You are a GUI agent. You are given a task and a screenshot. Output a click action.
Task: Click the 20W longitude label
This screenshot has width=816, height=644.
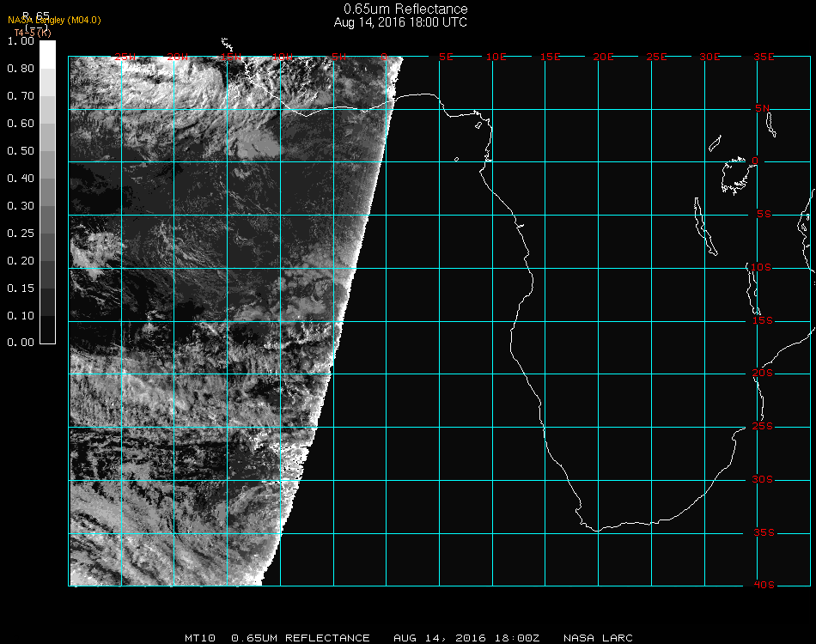click(178, 57)
